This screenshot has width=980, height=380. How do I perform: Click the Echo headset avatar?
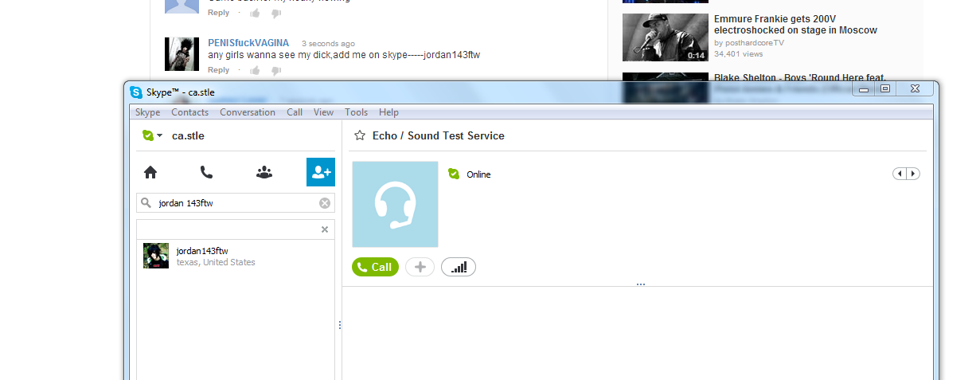[395, 205]
